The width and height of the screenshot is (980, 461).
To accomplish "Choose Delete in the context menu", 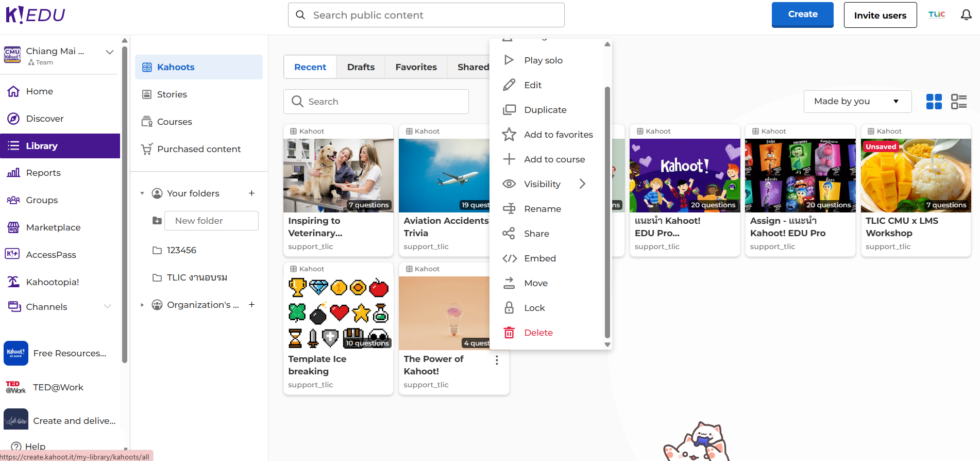I will click(x=538, y=333).
